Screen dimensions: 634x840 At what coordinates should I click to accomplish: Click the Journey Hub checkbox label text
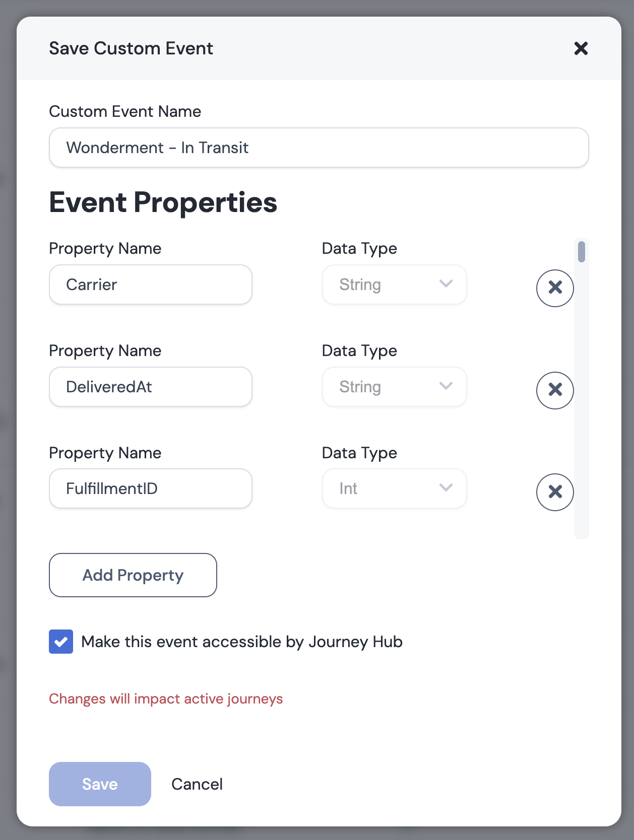tap(242, 642)
